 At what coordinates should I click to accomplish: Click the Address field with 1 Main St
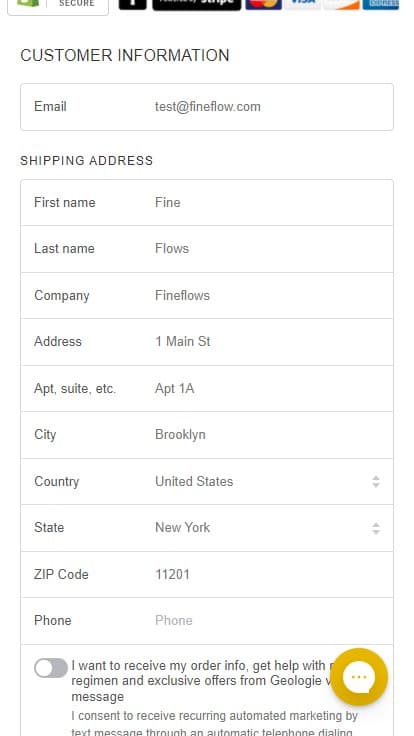click(x=207, y=342)
